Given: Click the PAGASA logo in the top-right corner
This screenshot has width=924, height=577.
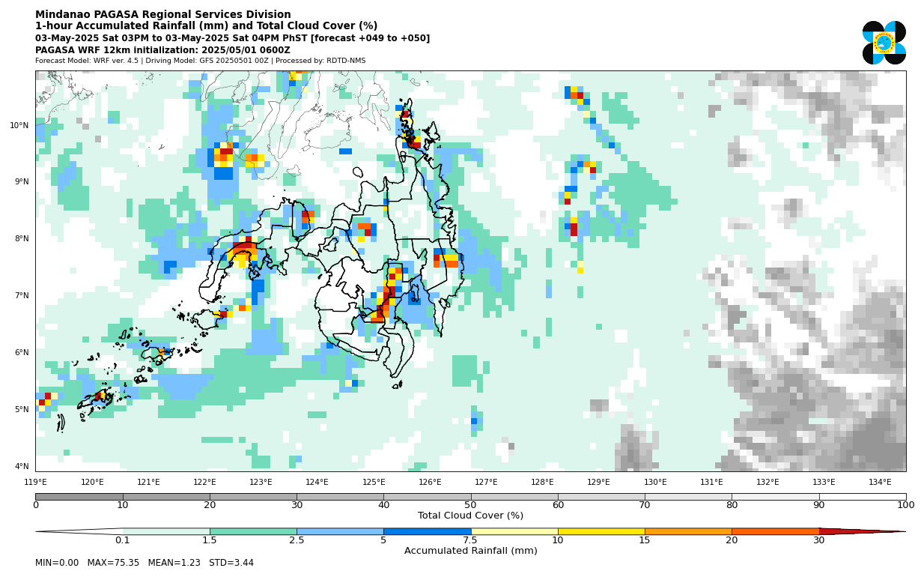Looking at the screenshot, I should point(884,43).
